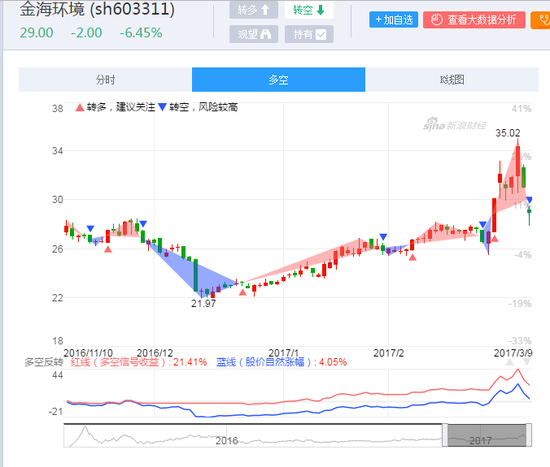
Task: Click the right handle of range slider
Action: (529, 435)
